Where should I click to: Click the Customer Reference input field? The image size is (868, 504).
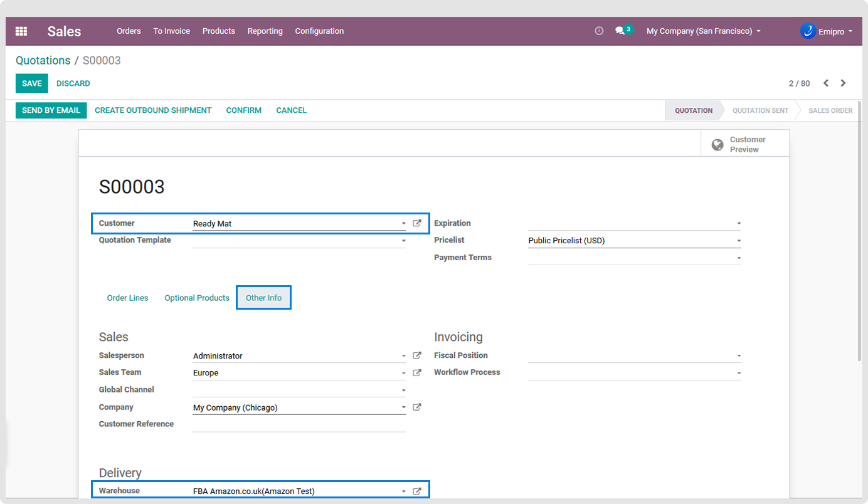tap(299, 424)
